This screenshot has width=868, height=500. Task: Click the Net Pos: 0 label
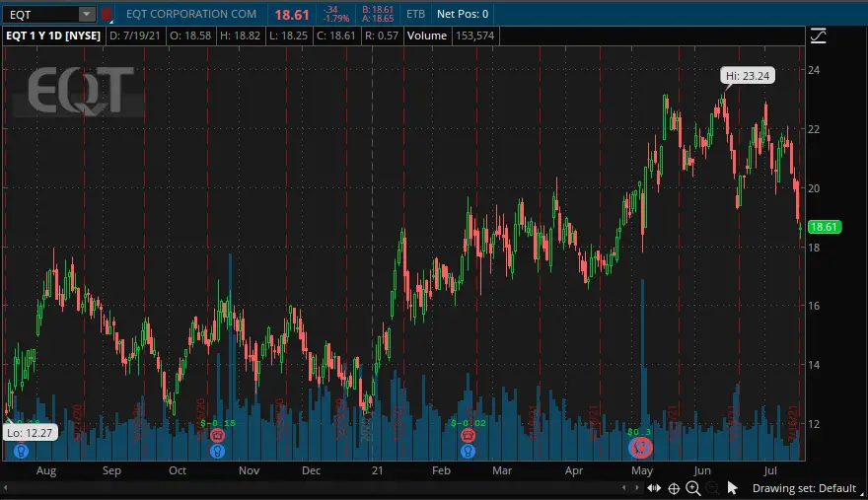click(463, 14)
